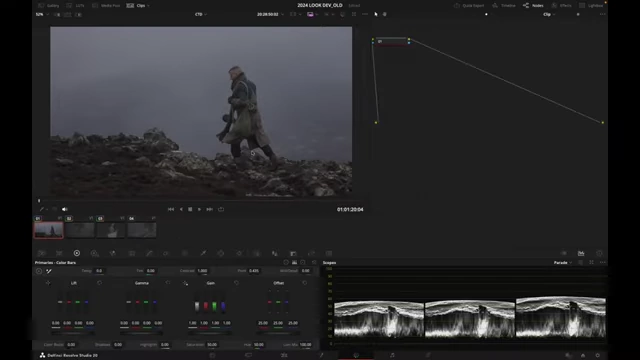Viewport: 640px width, 360px height.
Task: Edit the Pivot value field
Action: pos(254,271)
